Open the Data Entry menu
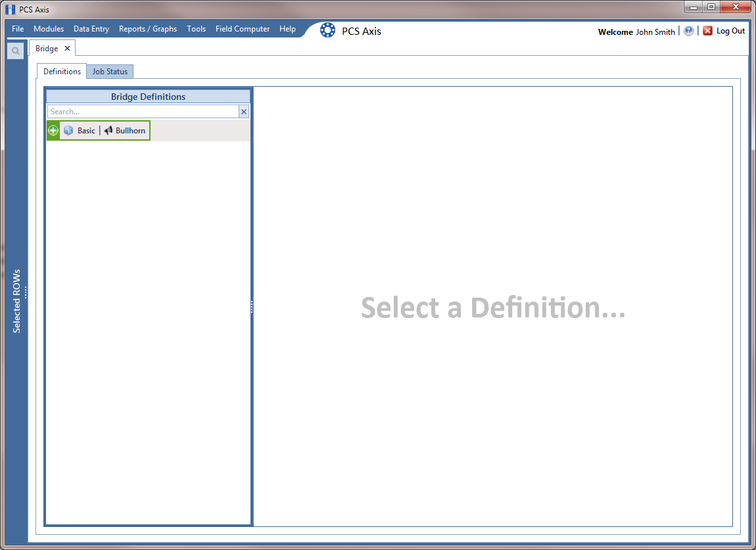Image resolution: width=756 pixels, height=550 pixels. pos(91,29)
